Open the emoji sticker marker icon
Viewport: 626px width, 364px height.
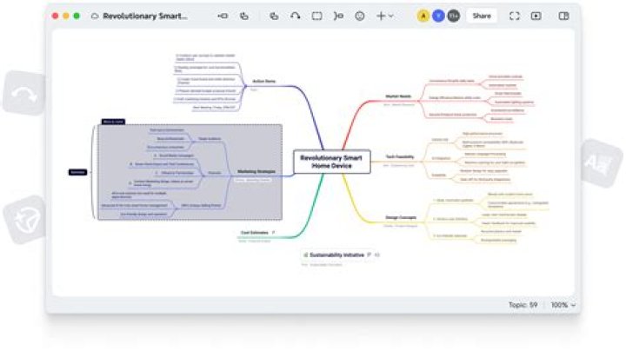click(x=359, y=16)
